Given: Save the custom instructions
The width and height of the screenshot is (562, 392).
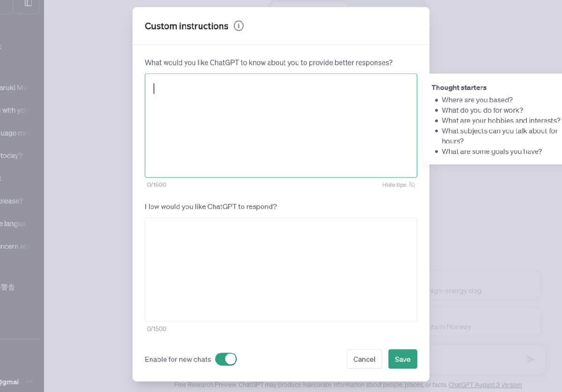Looking at the screenshot, I should (403, 359).
